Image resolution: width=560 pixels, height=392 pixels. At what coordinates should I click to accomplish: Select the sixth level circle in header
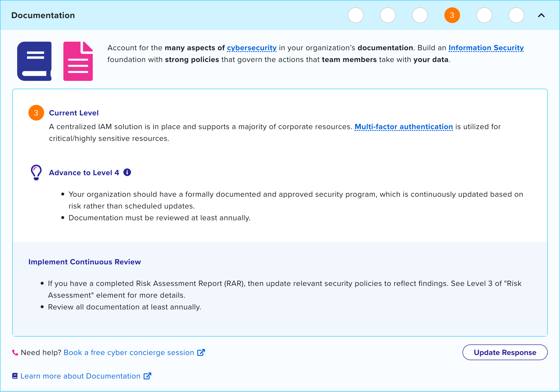coord(516,15)
